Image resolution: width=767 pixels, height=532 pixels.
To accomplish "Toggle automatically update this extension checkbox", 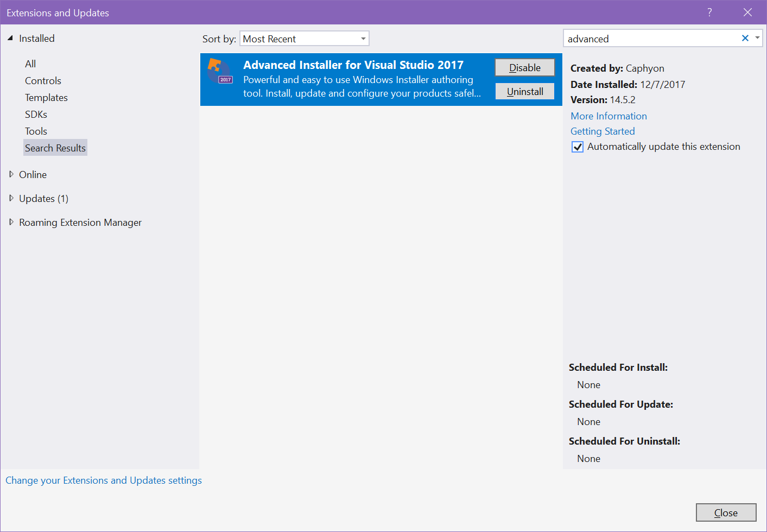I will [x=578, y=147].
